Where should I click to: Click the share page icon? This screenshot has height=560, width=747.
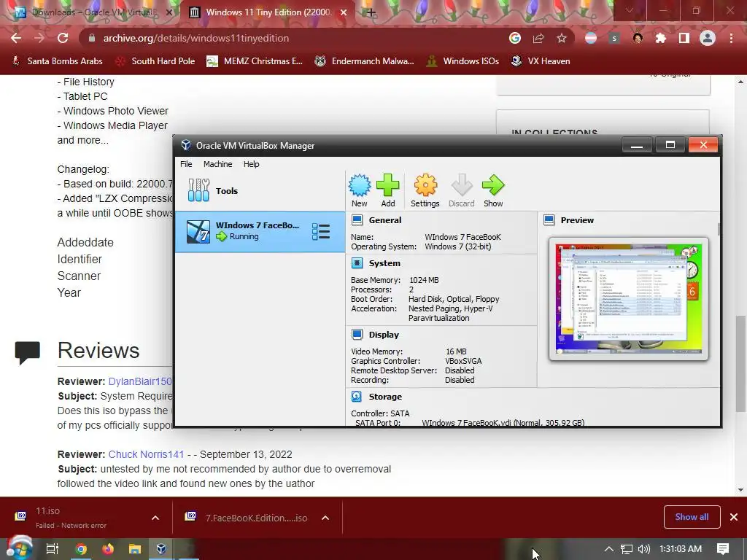pos(538,38)
